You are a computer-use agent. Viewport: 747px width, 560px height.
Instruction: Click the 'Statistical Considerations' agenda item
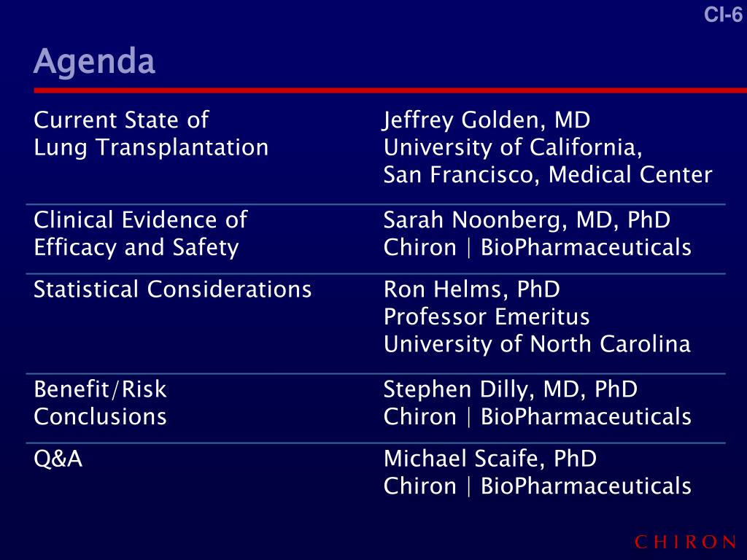[x=172, y=289]
